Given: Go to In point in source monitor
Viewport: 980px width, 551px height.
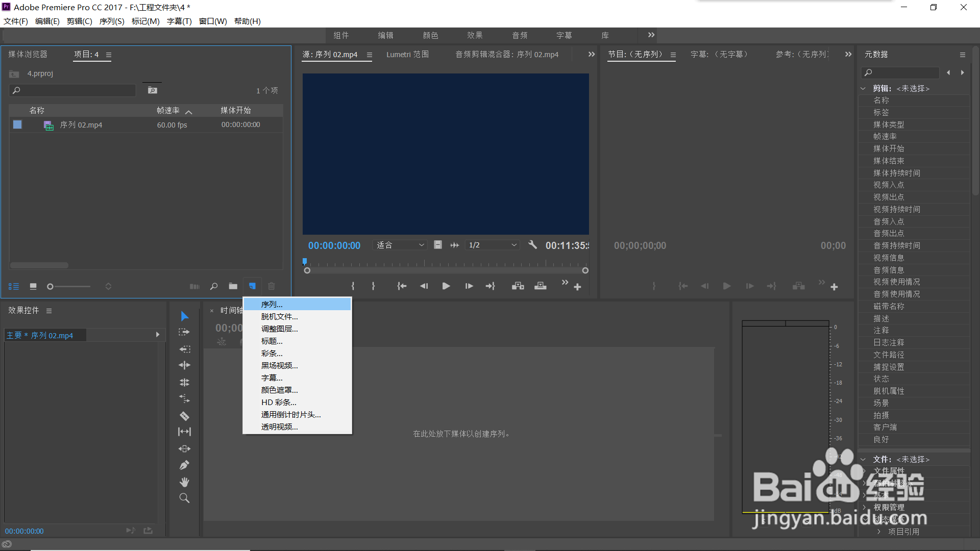Looking at the screenshot, I should tap(402, 286).
